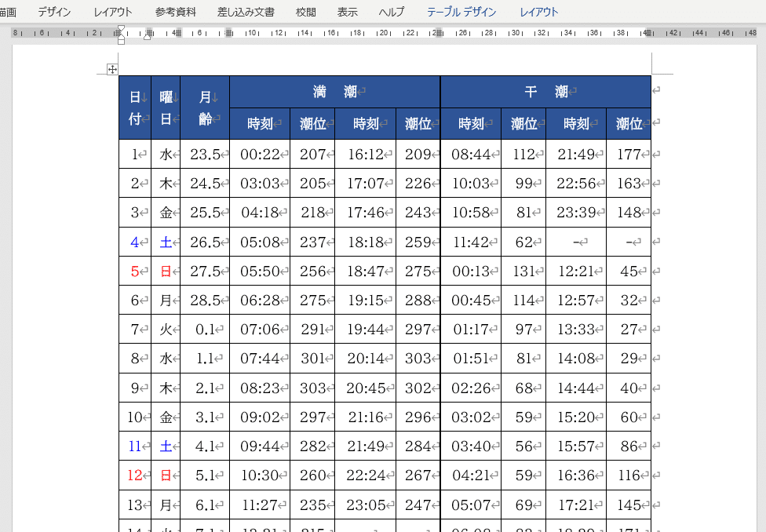Click the red date cell 12
Screen dimensions: 766x532
click(135, 476)
